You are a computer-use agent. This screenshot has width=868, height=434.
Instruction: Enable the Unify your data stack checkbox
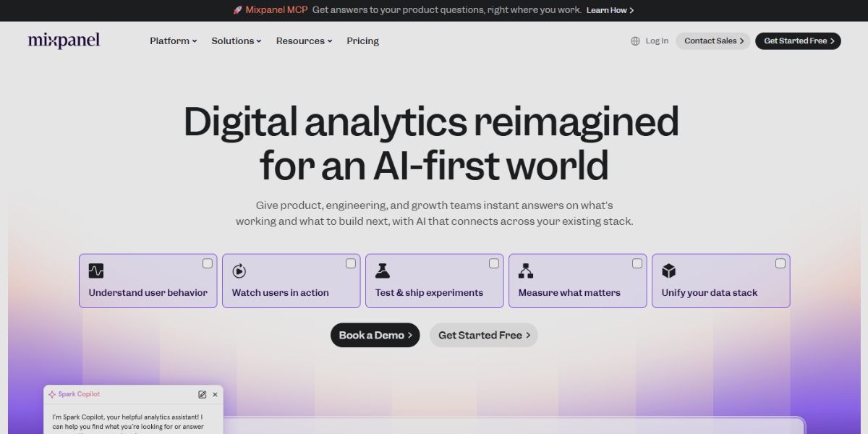(x=780, y=263)
